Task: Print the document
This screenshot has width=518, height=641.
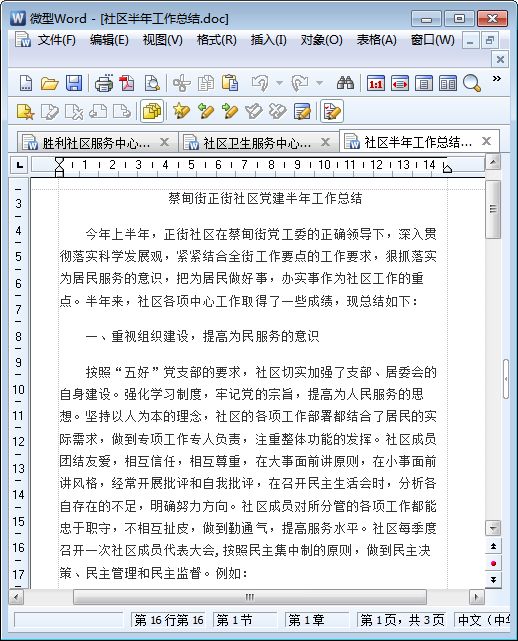Action: [104, 83]
